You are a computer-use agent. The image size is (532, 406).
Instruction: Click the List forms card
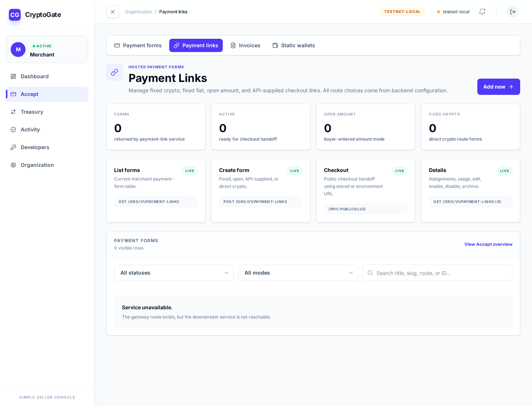tap(156, 191)
